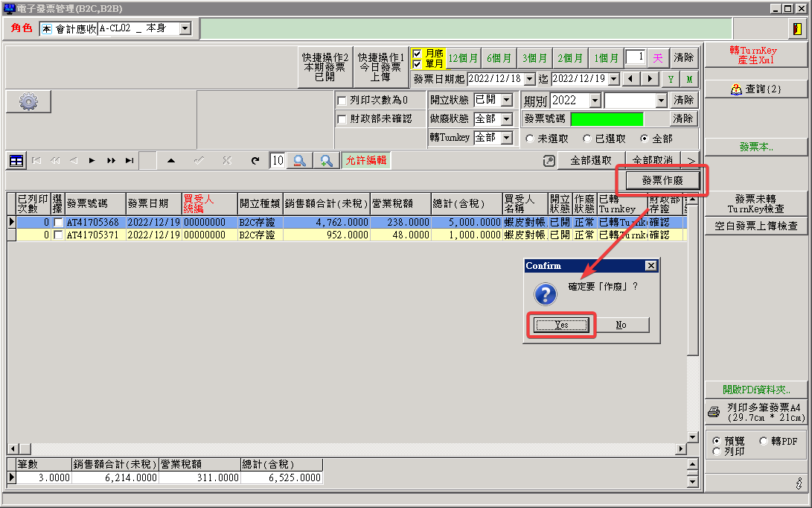The width and height of the screenshot is (812, 508).
Task: Go to next record with the play arrow
Action: [92, 160]
